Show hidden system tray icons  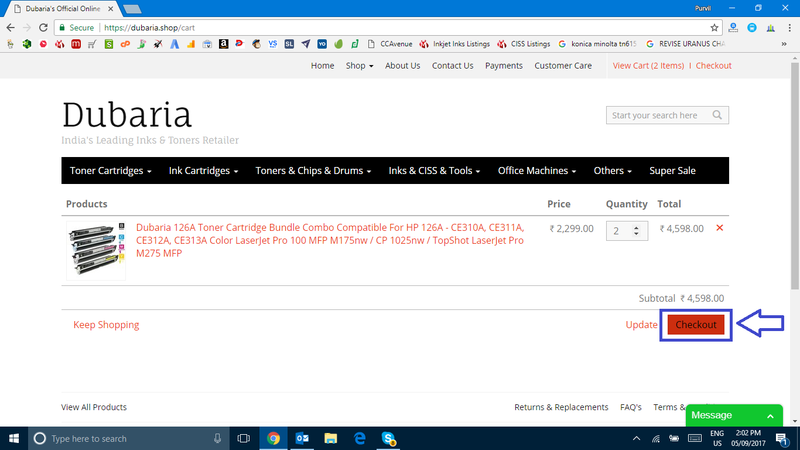point(636,438)
